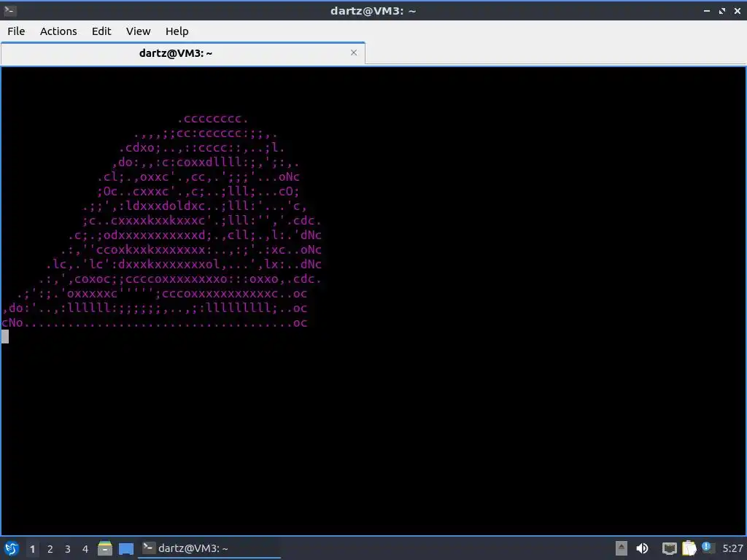
Task: Open the Lubuntu start menu
Action: [x=12, y=548]
